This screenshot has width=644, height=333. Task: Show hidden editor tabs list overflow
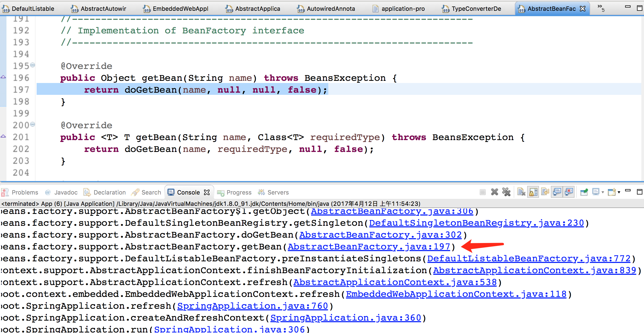[601, 8]
